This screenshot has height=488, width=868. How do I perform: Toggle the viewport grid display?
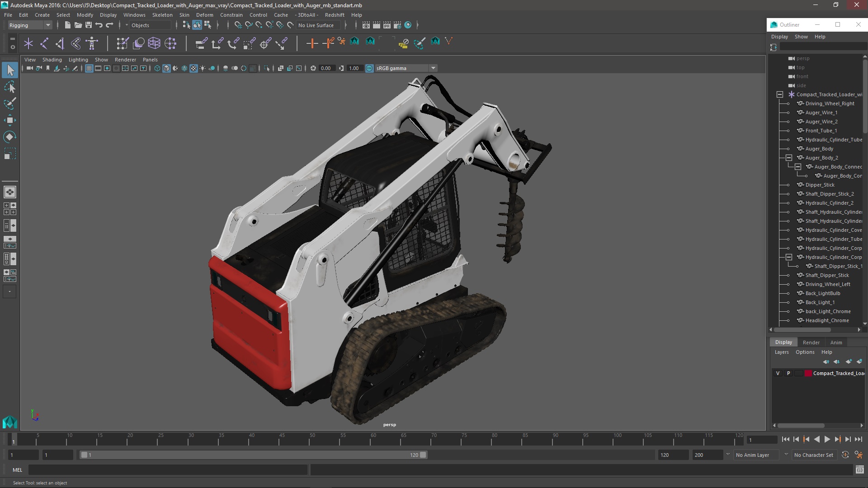(89, 68)
